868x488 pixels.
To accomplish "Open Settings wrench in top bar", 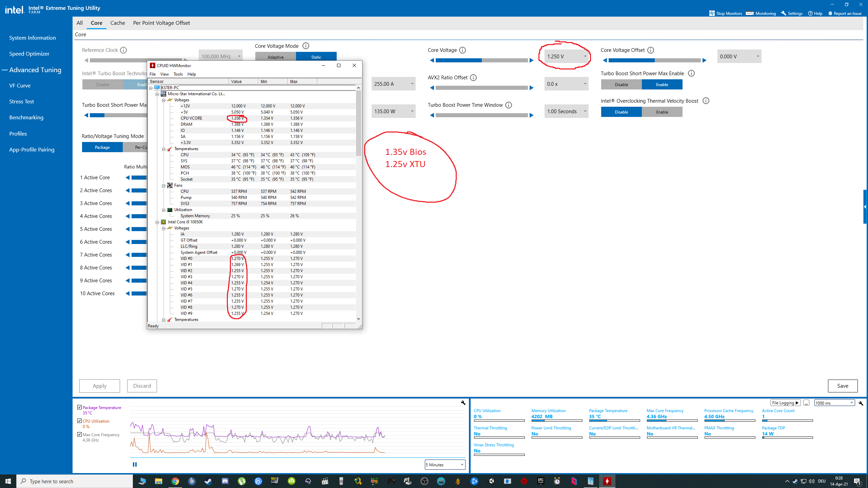I will [784, 13].
